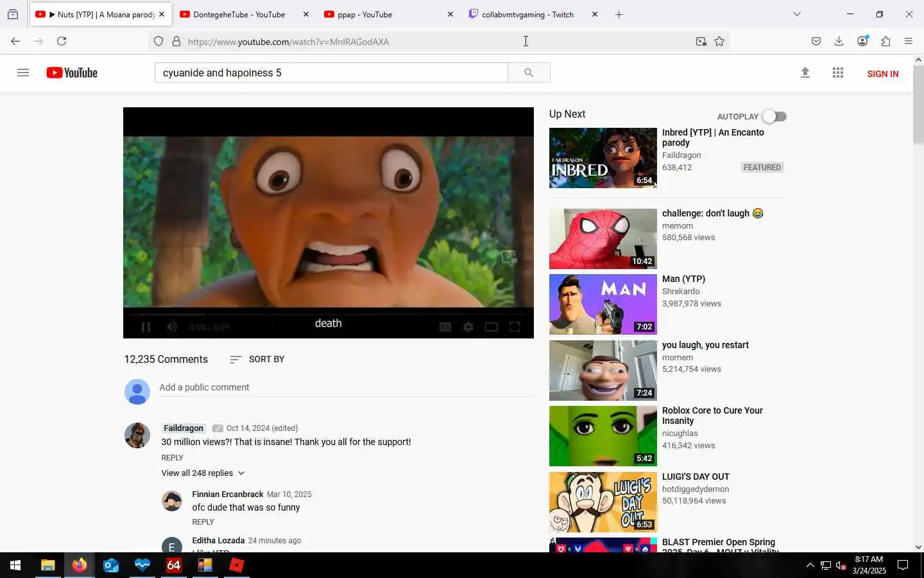Screen dimensions: 924x578
Task: Open Outlook from the taskbar
Action: [111, 565]
